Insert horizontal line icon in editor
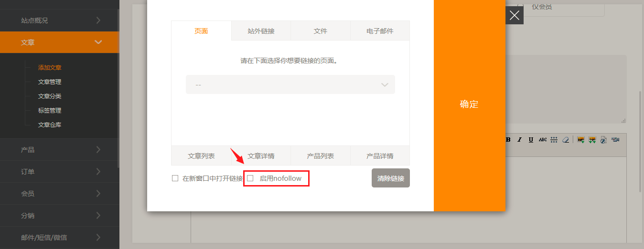 pos(554,140)
